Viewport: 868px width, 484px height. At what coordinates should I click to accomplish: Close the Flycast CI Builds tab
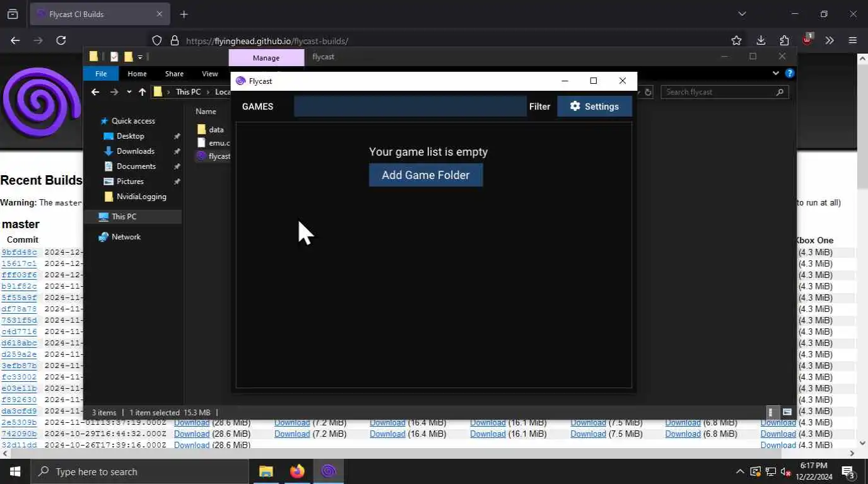pos(160,14)
